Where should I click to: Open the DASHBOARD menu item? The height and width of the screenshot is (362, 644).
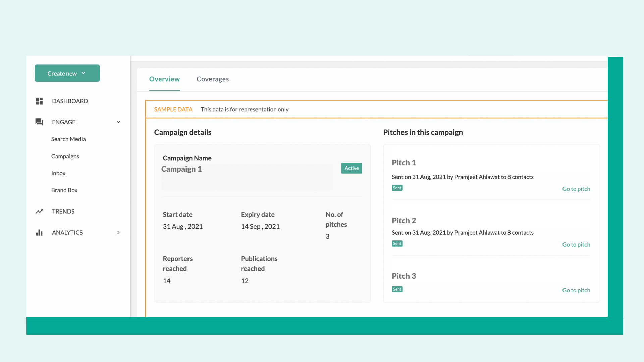[x=70, y=101]
